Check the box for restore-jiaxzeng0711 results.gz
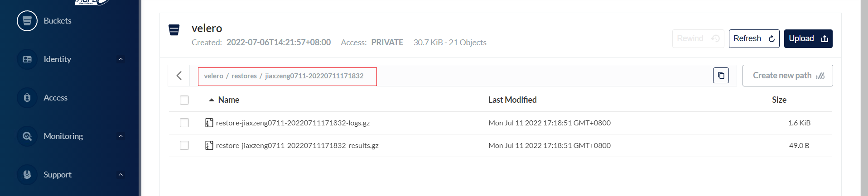The width and height of the screenshot is (868, 196). pos(184,145)
